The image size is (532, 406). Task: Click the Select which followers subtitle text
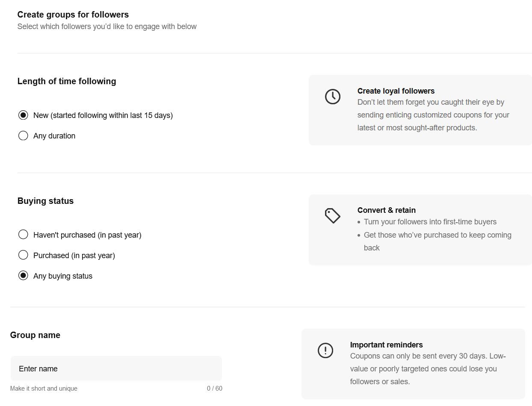107,26
